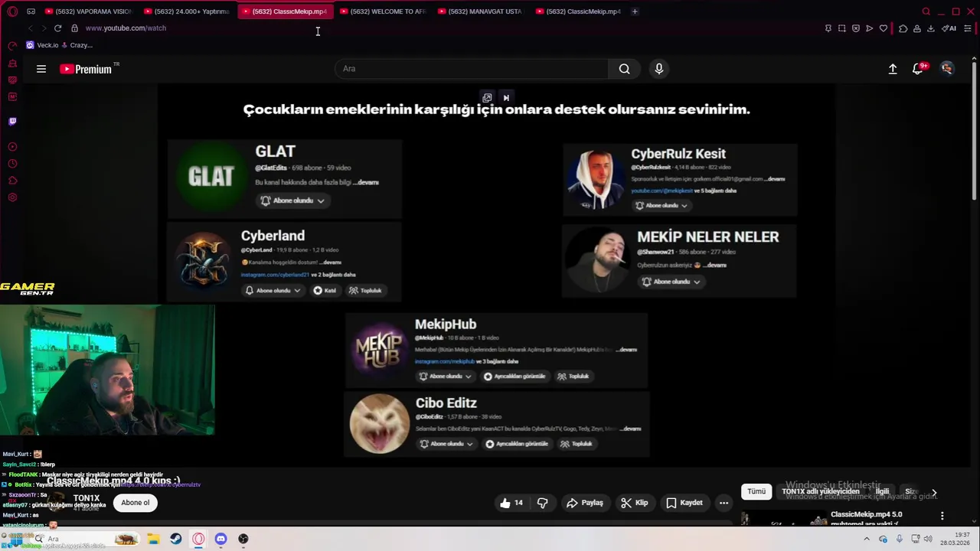Open Discord from the taskbar
This screenshot has width=980, height=551.
pyautogui.click(x=220, y=539)
